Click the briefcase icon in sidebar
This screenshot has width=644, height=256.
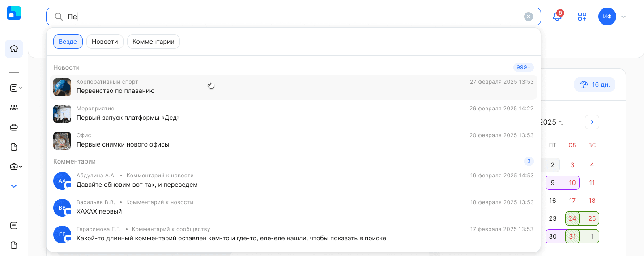(x=14, y=127)
